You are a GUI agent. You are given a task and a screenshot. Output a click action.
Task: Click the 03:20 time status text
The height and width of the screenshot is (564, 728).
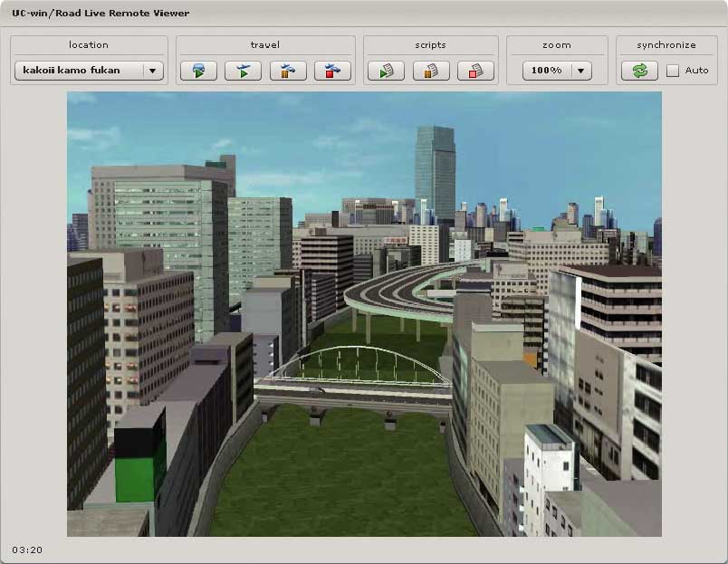(x=27, y=550)
